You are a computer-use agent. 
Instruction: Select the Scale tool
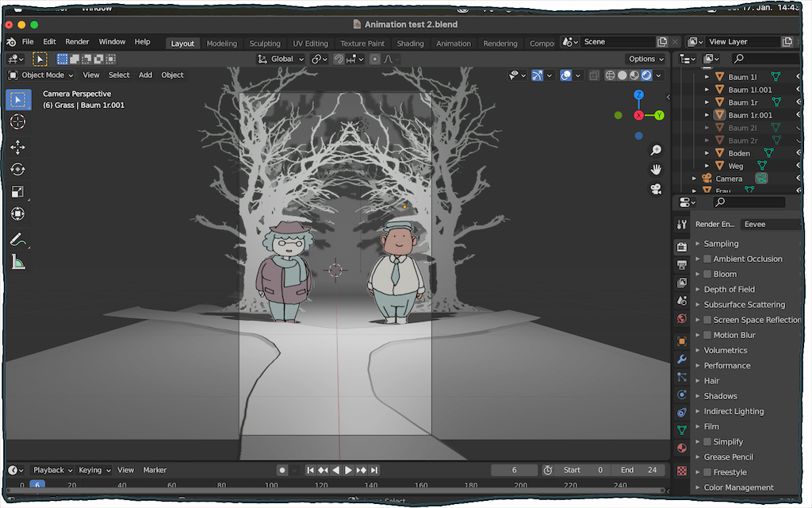tap(18, 192)
